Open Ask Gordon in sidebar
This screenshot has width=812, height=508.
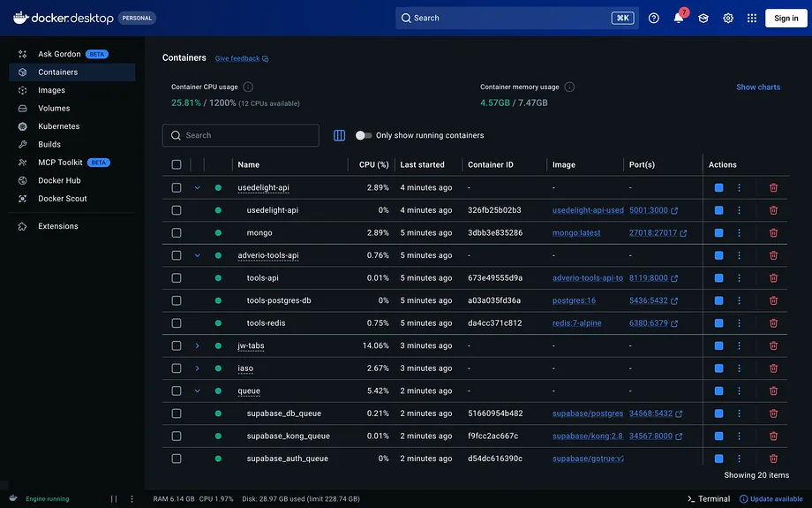72,54
